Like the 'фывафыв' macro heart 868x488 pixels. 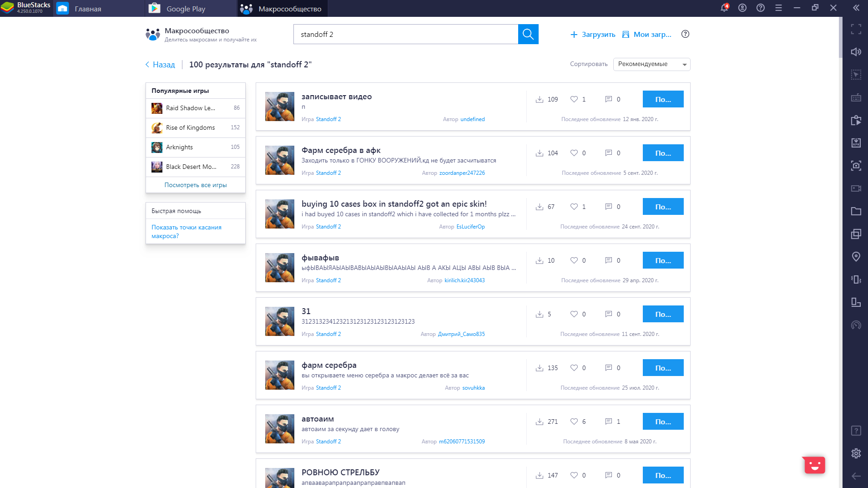click(x=574, y=260)
